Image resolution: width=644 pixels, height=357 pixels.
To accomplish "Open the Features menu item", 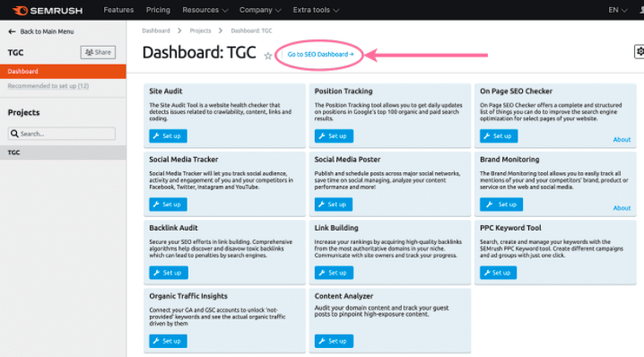I will click(118, 10).
